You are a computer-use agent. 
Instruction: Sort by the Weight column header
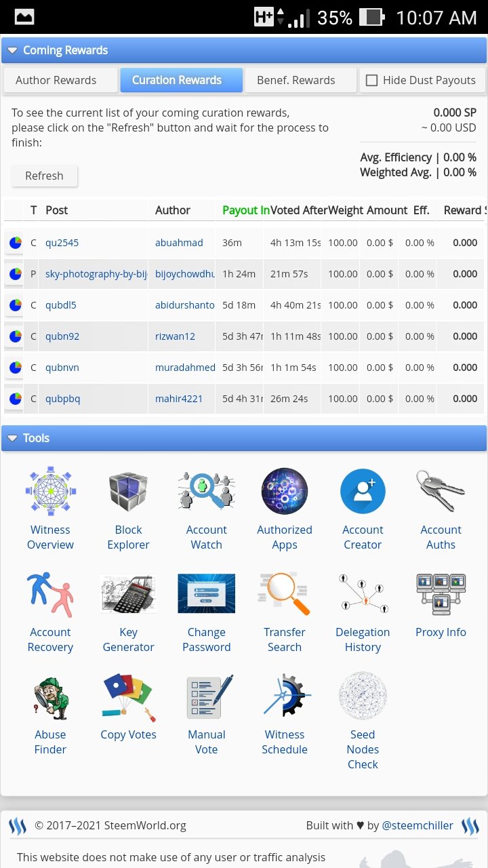click(346, 210)
